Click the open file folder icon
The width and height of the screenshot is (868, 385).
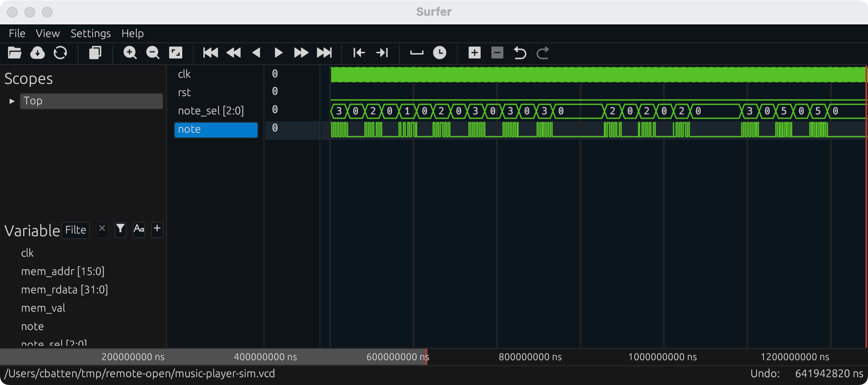[14, 53]
